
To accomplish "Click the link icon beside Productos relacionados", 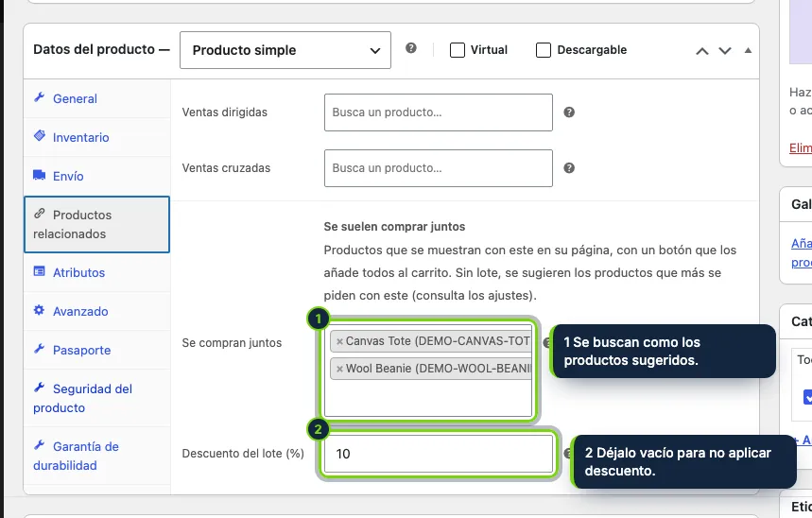I will pyautogui.click(x=40, y=214).
